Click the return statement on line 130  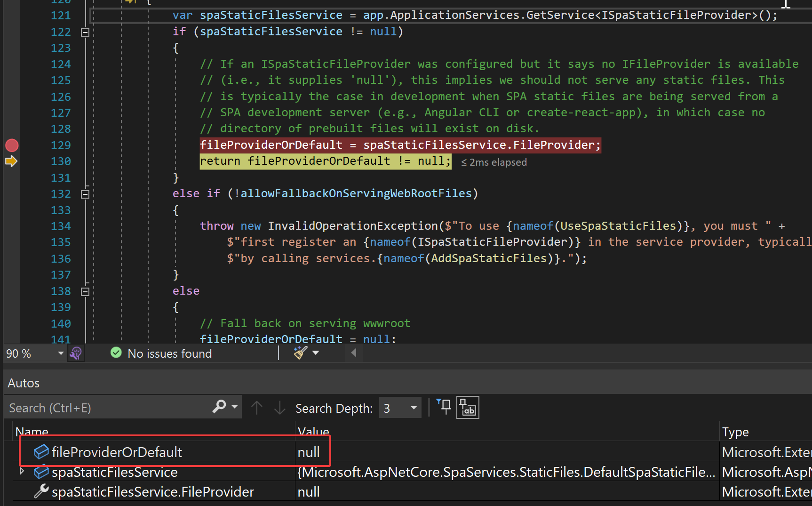click(x=326, y=161)
